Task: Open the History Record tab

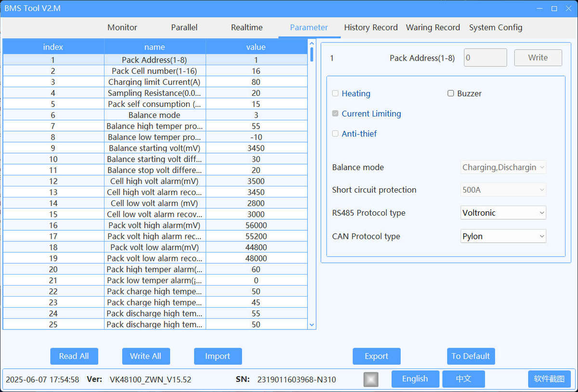Action: (371, 27)
